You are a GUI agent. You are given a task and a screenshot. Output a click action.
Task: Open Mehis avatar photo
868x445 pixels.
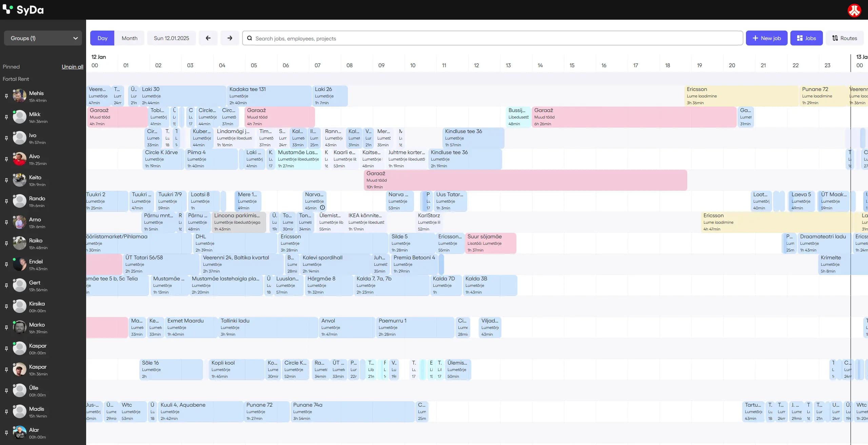pos(20,96)
